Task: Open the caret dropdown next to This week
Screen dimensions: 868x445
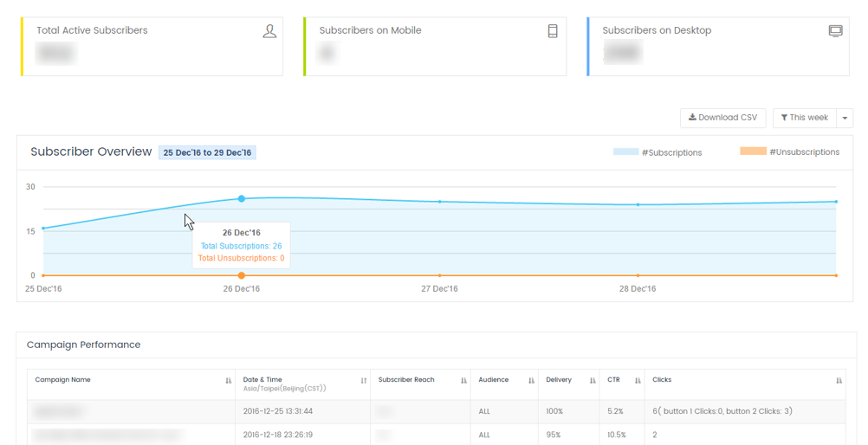Action: click(845, 118)
